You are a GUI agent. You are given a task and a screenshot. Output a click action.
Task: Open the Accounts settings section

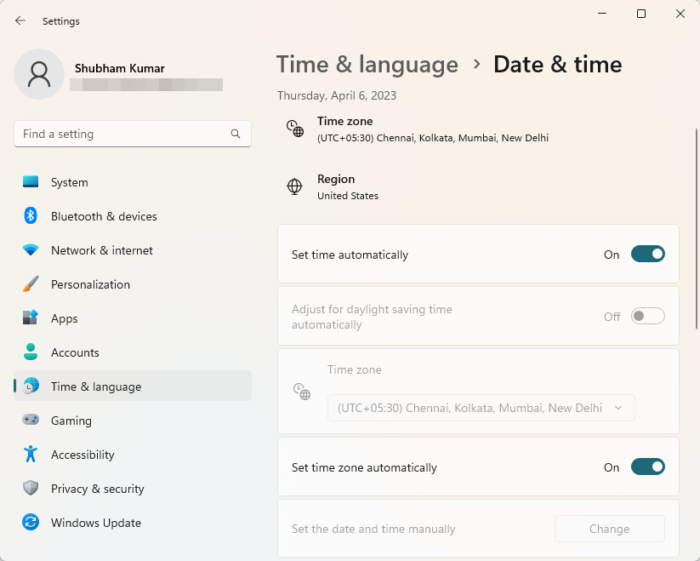point(75,353)
